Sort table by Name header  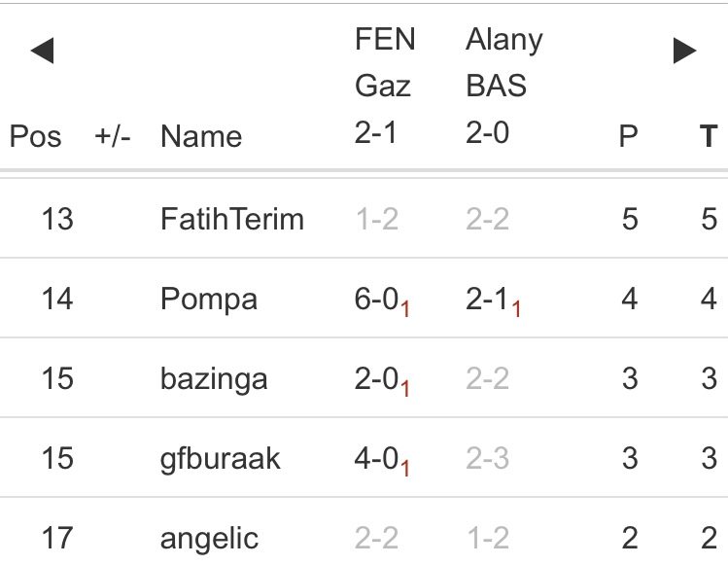coord(200,136)
